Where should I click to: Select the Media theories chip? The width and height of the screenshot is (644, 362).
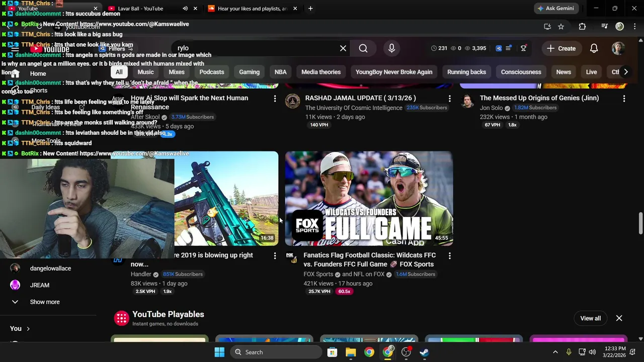coord(321,72)
